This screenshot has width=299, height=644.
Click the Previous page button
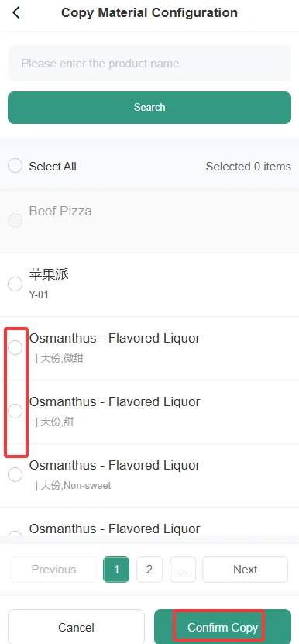[53, 570]
